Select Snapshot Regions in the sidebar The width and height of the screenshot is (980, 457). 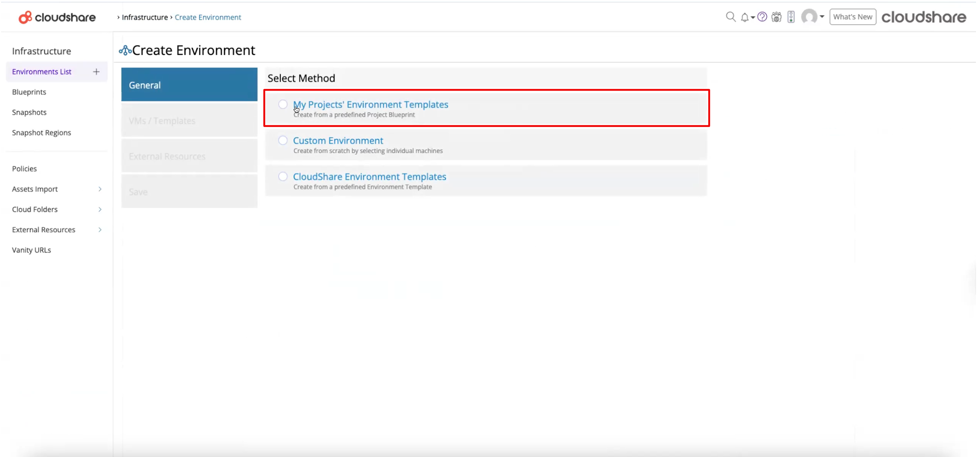pos(42,133)
